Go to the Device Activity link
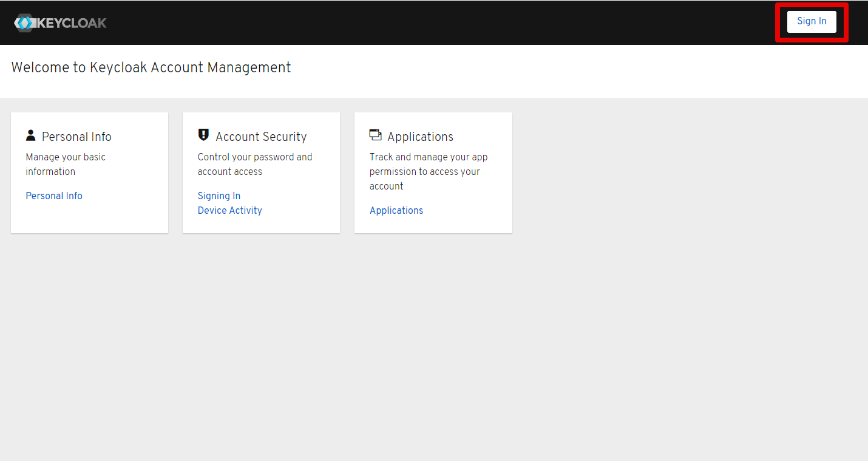The image size is (868, 461). (x=229, y=210)
